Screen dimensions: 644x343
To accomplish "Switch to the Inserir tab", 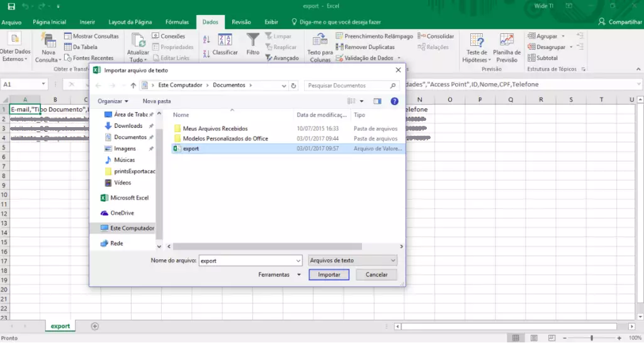I will coord(87,22).
